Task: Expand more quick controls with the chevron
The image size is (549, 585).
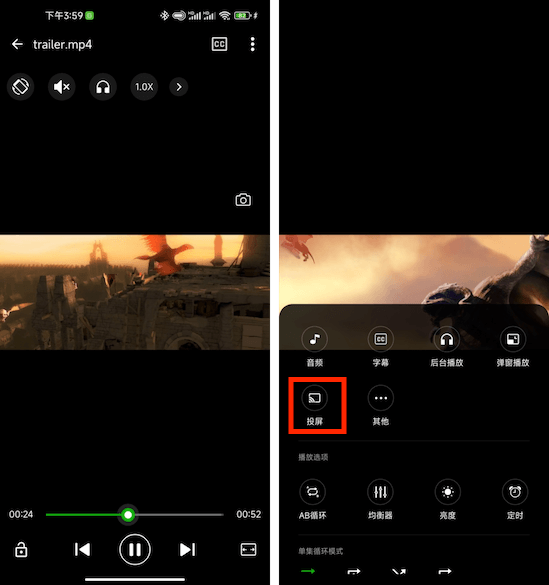Action: (179, 87)
